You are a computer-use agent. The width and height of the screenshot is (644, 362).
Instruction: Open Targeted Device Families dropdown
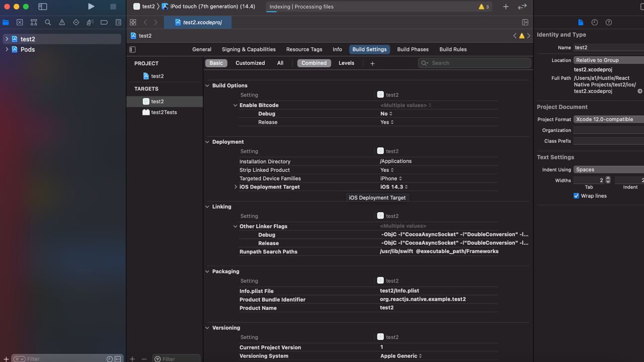(x=391, y=178)
